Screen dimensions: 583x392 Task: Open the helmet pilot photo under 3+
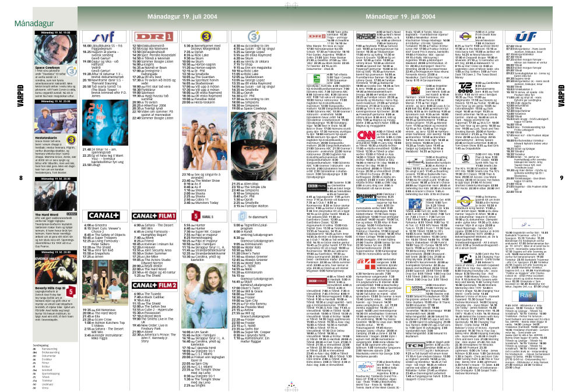coord(254,146)
